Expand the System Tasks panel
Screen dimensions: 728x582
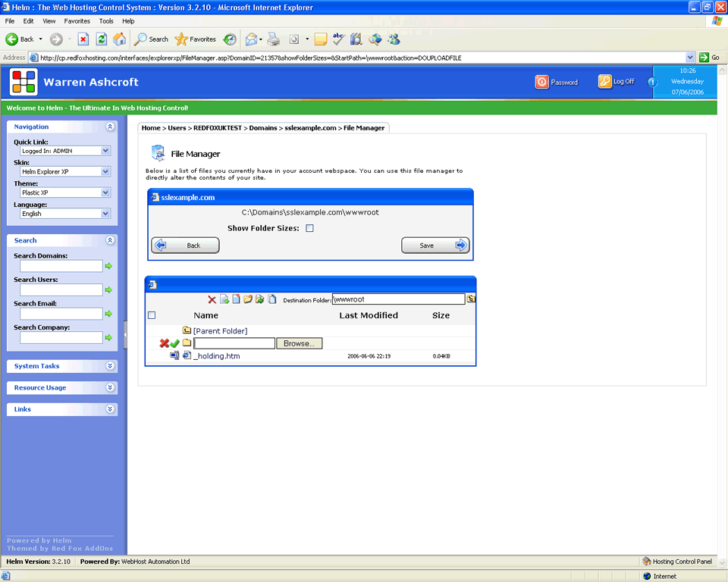point(110,366)
